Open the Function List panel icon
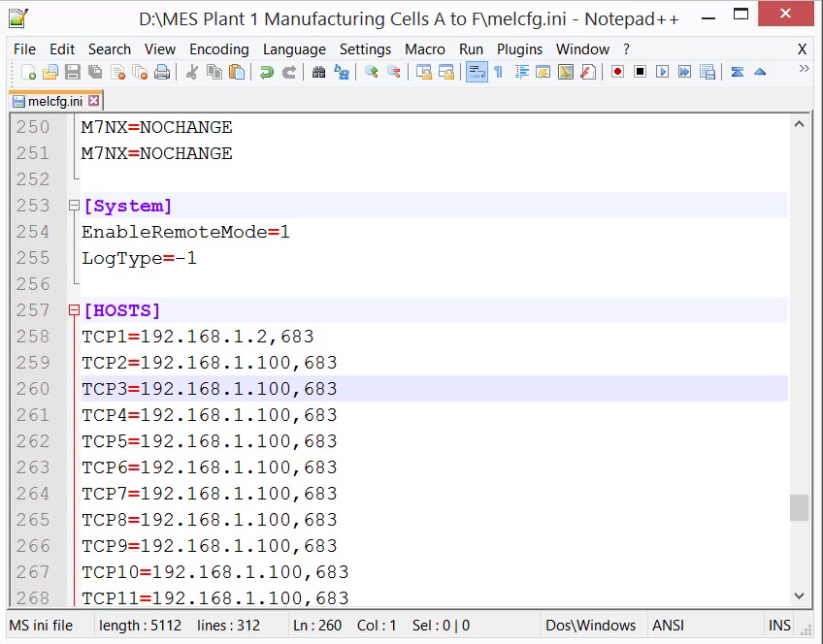 (x=588, y=72)
